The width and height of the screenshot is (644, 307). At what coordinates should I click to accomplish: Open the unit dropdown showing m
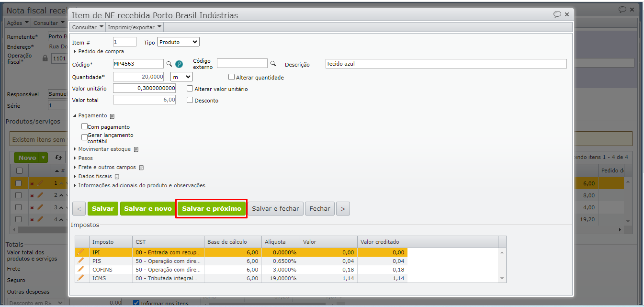click(x=181, y=77)
